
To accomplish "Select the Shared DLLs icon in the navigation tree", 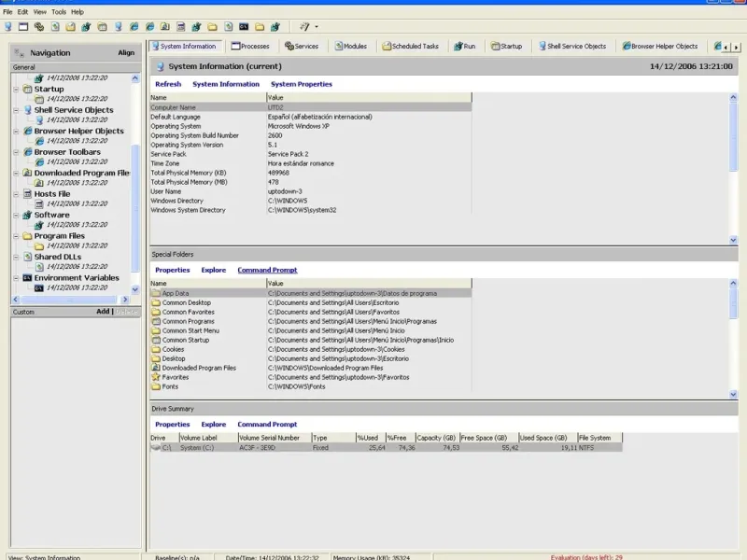I will 27,257.
